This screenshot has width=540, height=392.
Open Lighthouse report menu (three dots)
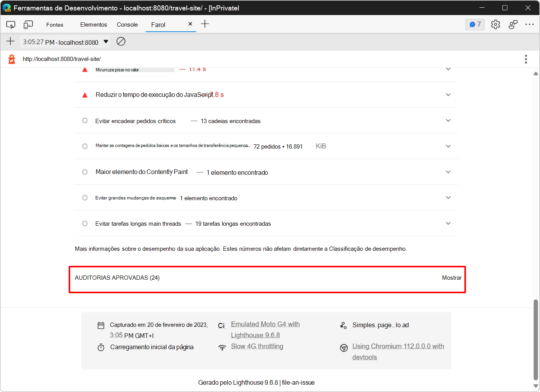tap(526, 59)
